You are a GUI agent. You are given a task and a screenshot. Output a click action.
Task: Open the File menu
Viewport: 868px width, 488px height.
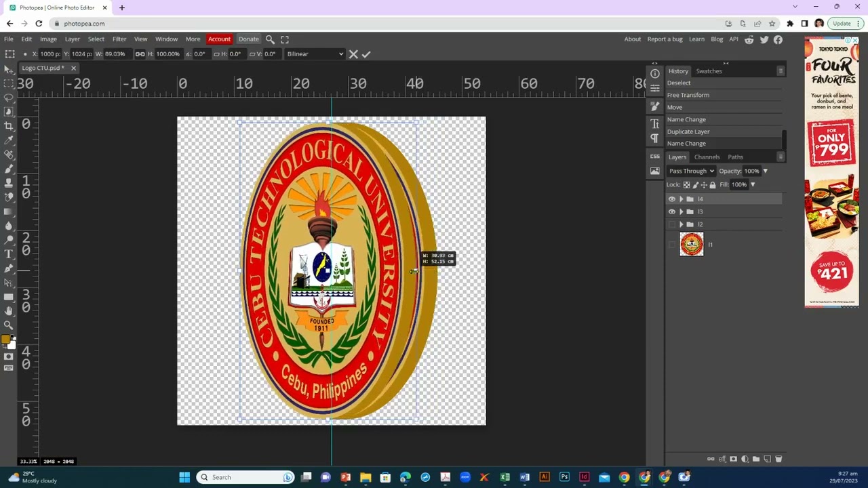click(9, 39)
